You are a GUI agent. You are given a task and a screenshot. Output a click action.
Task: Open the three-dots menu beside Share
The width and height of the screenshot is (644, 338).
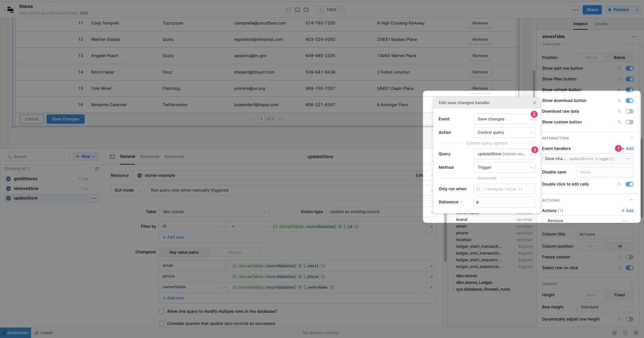(x=575, y=10)
